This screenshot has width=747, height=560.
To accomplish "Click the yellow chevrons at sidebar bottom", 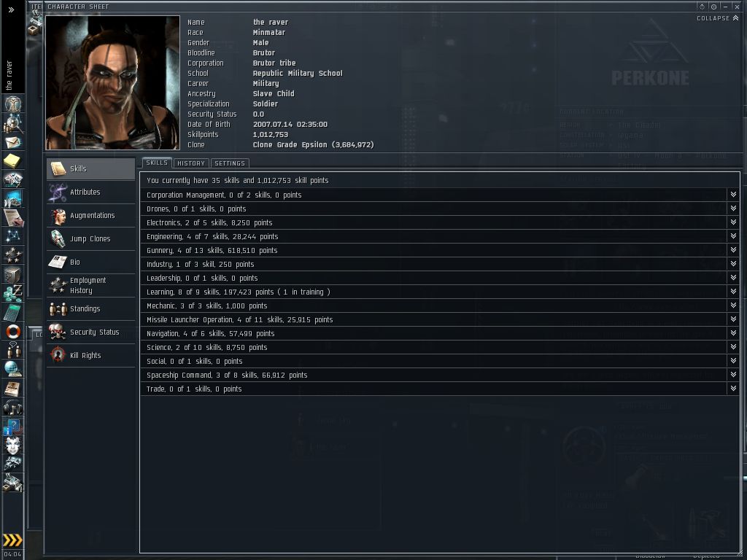I will tap(12, 540).
